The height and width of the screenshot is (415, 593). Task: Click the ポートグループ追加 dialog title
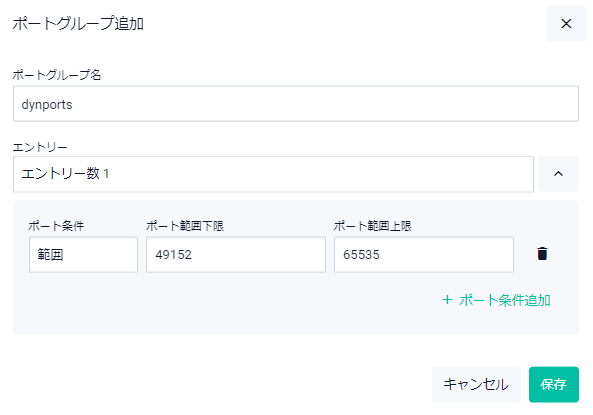point(78,23)
